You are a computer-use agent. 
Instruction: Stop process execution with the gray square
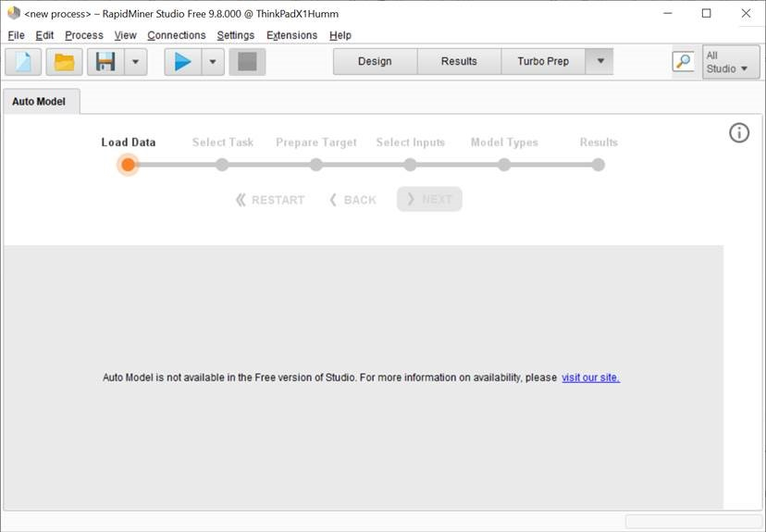[x=247, y=62]
